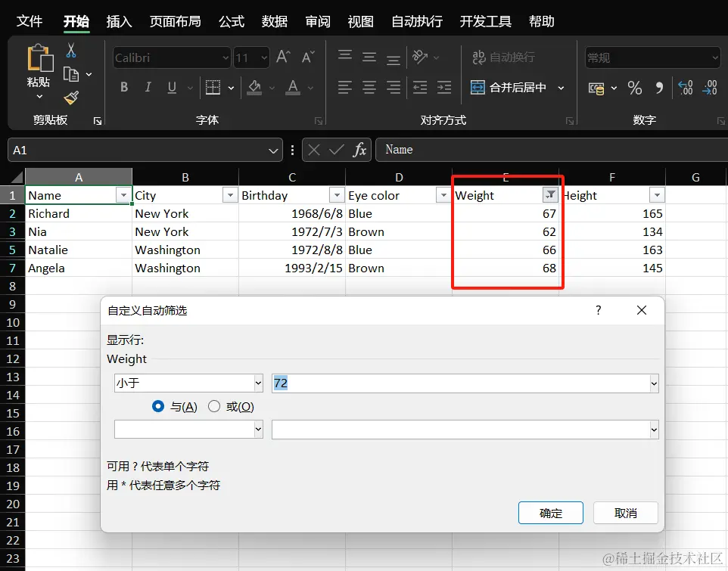Viewport: 728px width, 571px height.
Task: Click the second empty value field
Action: pyautogui.click(x=465, y=430)
